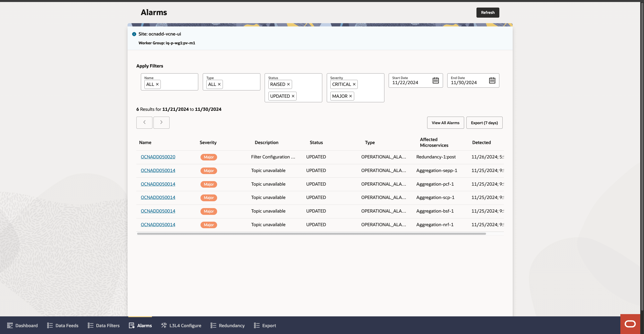The height and width of the screenshot is (334, 644).
Task: Open the Start Date calendar picker
Action: (436, 80)
